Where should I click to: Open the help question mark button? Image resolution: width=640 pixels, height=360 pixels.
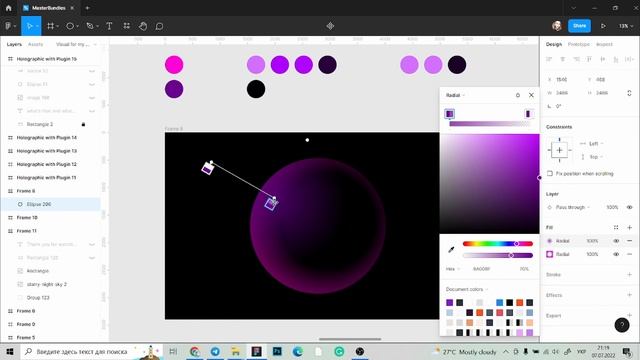622,325
